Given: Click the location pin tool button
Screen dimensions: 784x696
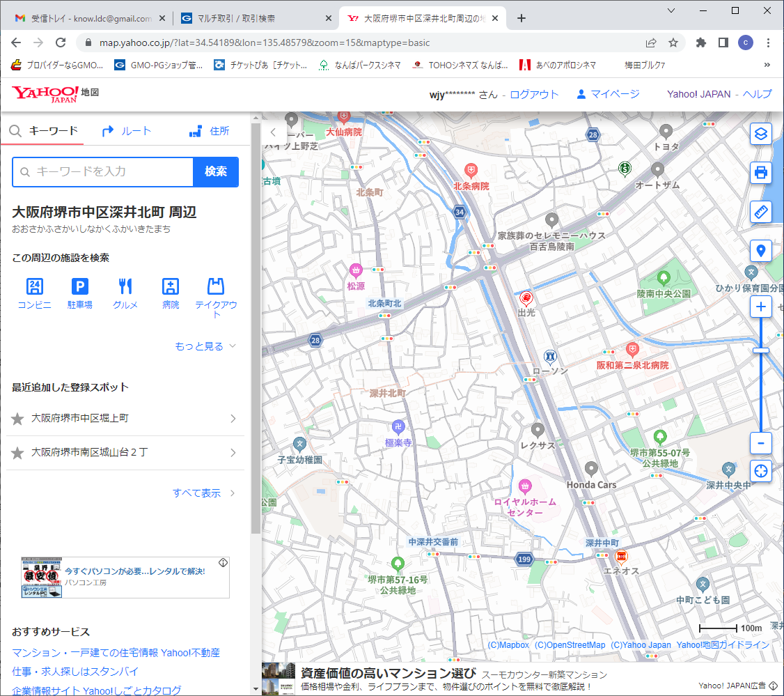Looking at the screenshot, I should (760, 251).
